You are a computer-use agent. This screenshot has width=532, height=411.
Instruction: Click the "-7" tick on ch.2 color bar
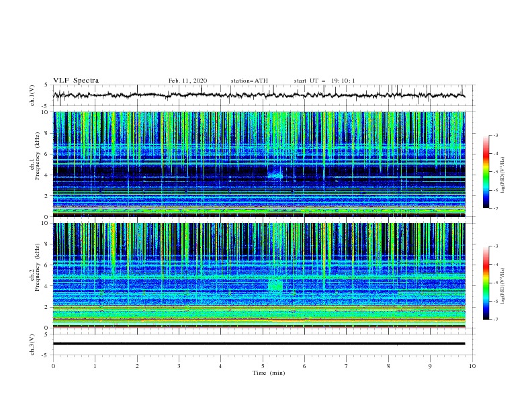(x=496, y=319)
